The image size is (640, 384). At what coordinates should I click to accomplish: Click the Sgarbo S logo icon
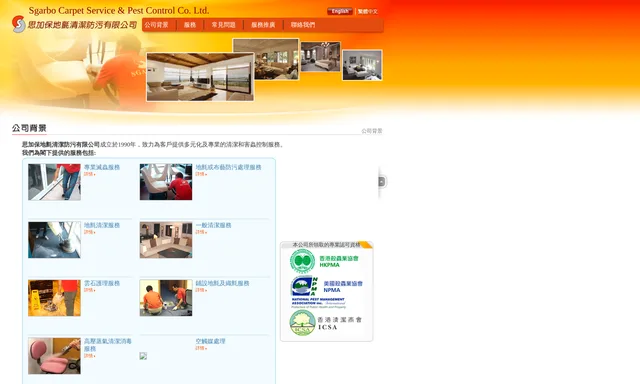(18, 24)
